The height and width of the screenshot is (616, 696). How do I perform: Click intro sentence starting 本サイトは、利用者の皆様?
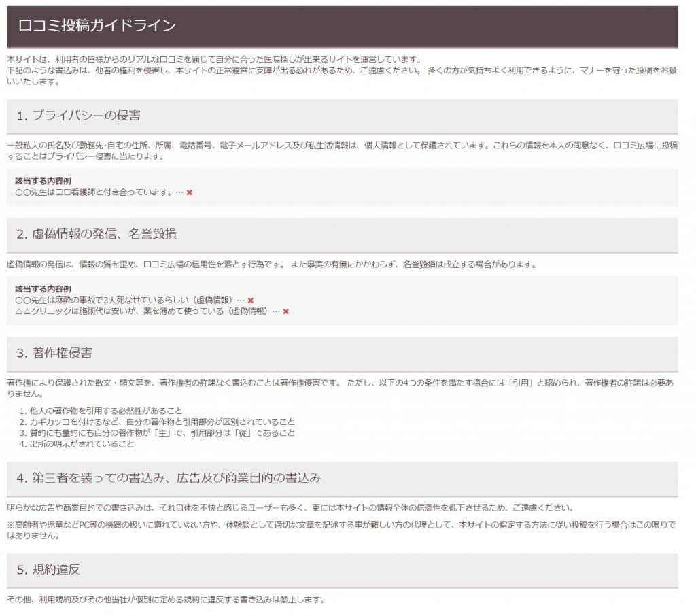[214, 60]
